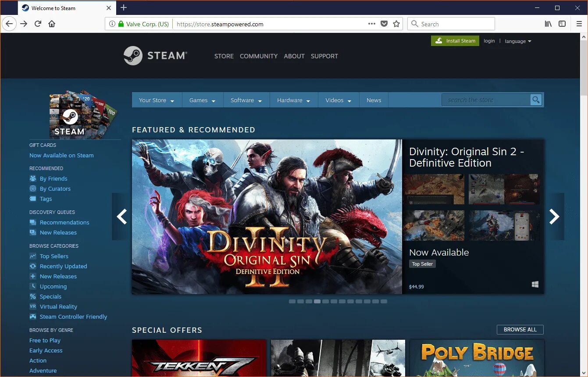Click the By Friends sidebar icon
Viewport: 588px width, 377px height.
tap(33, 178)
